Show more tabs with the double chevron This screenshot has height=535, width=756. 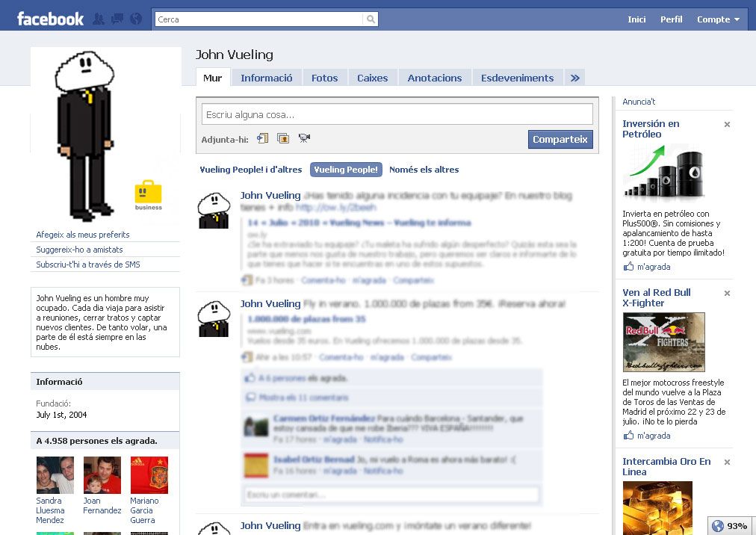(574, 78)
